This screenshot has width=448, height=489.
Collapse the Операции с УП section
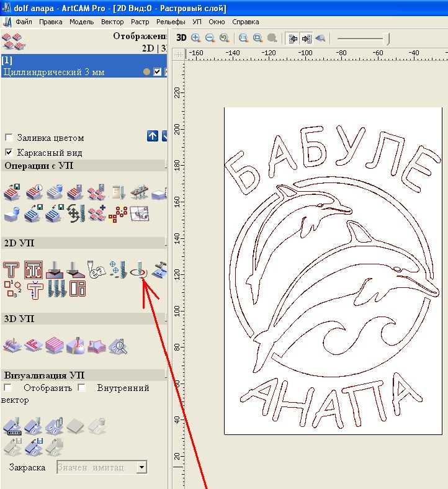(166, 165)
